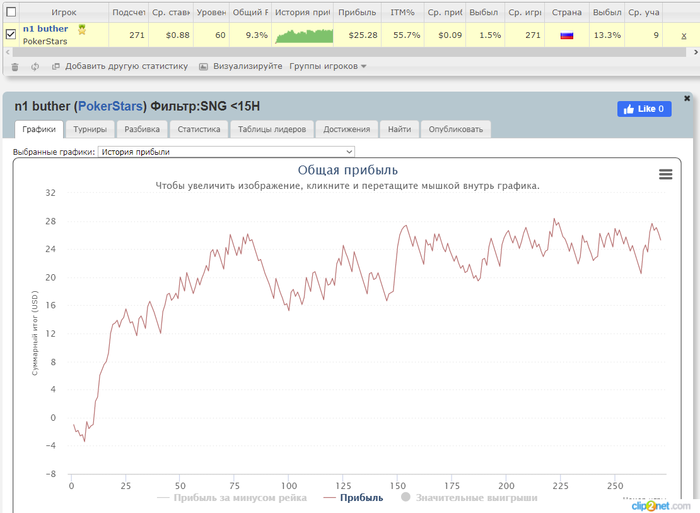Image resolution: width=700 pixels, height=513 pixels.
Task: Open the chart hamburger menu
Action: (x=665, y=174)
